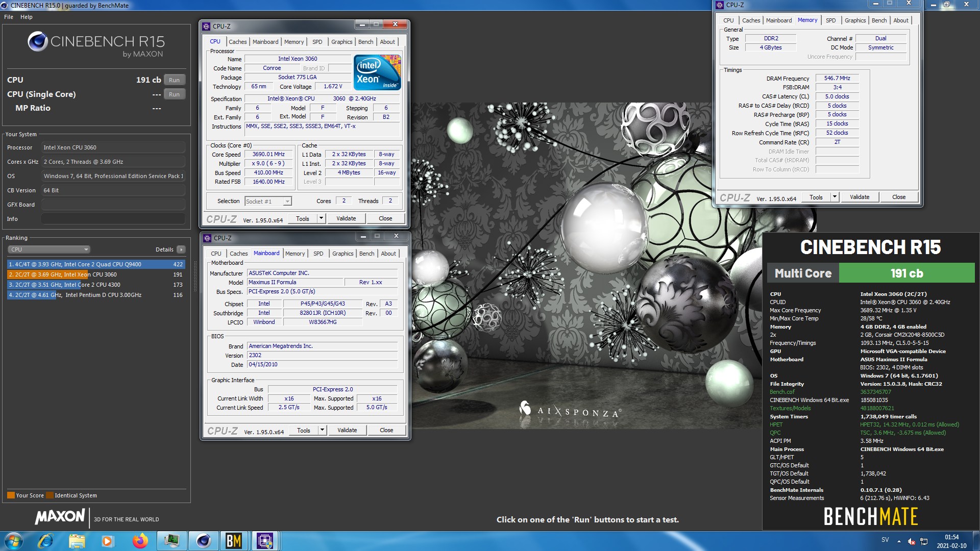Select Memory tab in Mainboard window

click(x=295, y=254)
